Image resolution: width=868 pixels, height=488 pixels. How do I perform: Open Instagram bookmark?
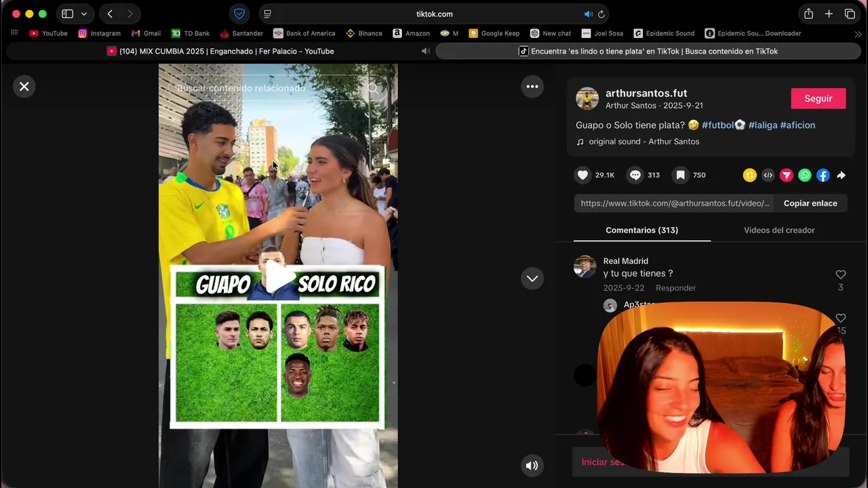tap(99, 33)
